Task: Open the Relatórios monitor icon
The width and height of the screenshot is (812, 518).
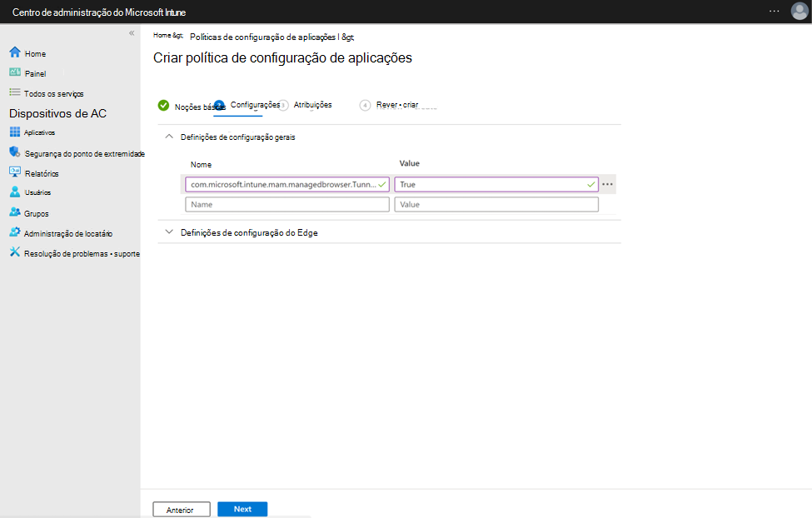Action: [15, 172]
